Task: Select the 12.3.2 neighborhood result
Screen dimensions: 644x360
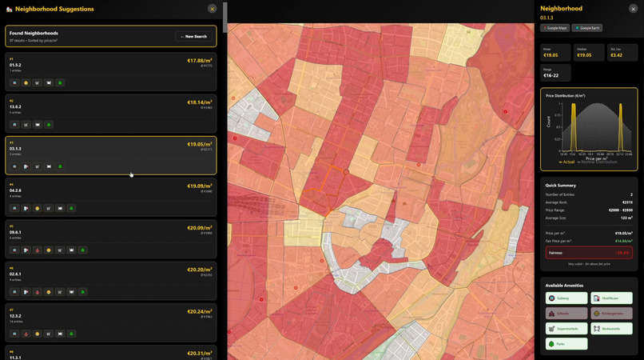Action: tap(111, 322)
